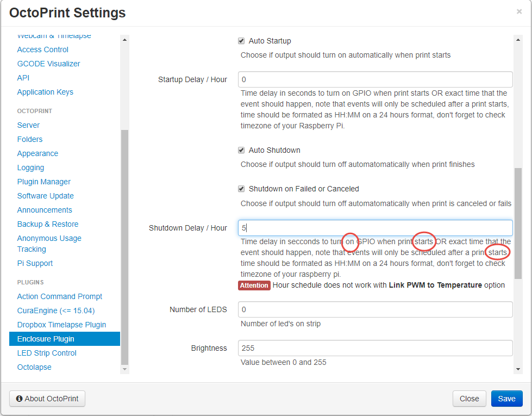Open the GCODE Visualizer settings
The width and height of the screenshot is (532, 416).
(x=48, y=63)
